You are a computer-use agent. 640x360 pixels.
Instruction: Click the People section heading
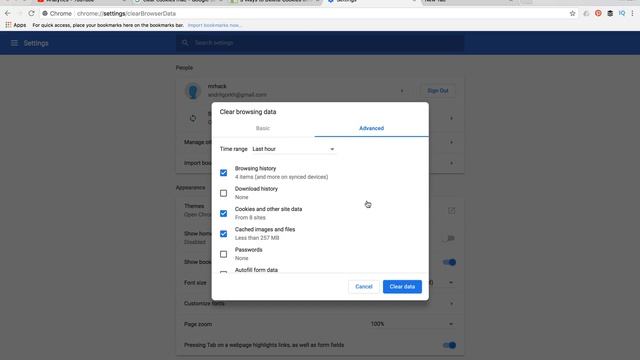pyautogui.click(x=184, y=68)
